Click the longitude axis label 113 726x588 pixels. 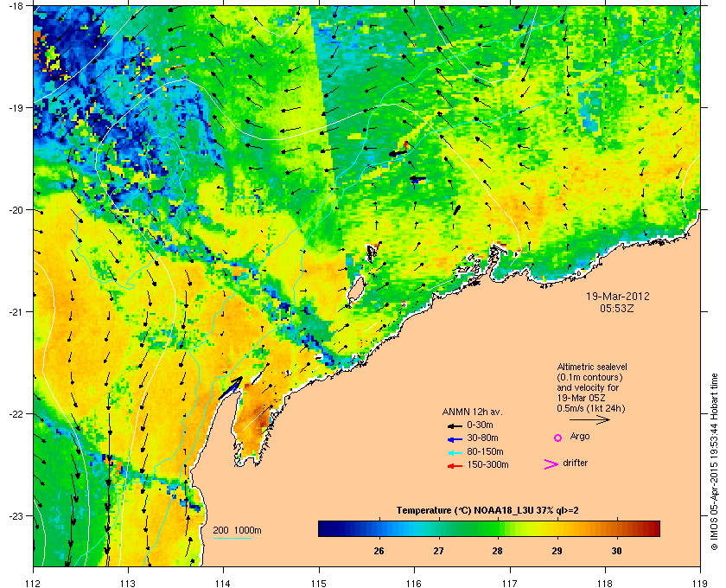point(128,584)
